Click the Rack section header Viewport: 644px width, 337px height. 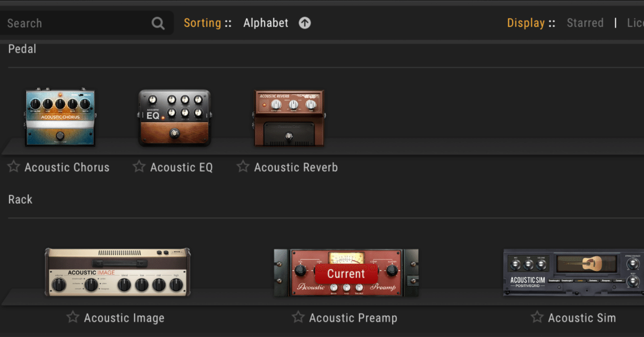point(20,199)
